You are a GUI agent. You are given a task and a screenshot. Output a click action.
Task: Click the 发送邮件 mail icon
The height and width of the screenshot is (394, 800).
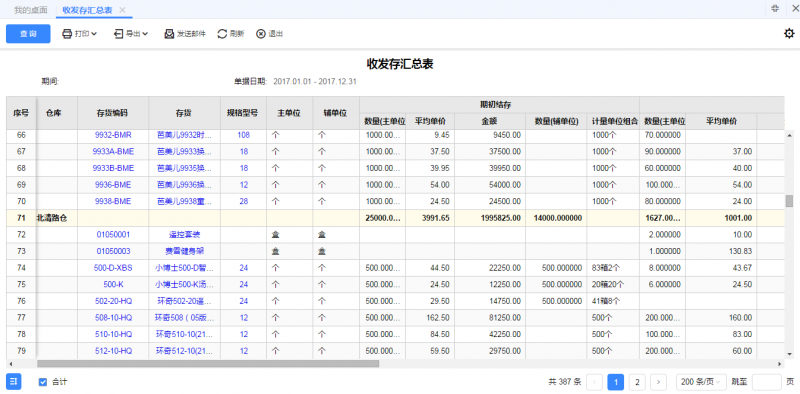[x=169, y=34]
